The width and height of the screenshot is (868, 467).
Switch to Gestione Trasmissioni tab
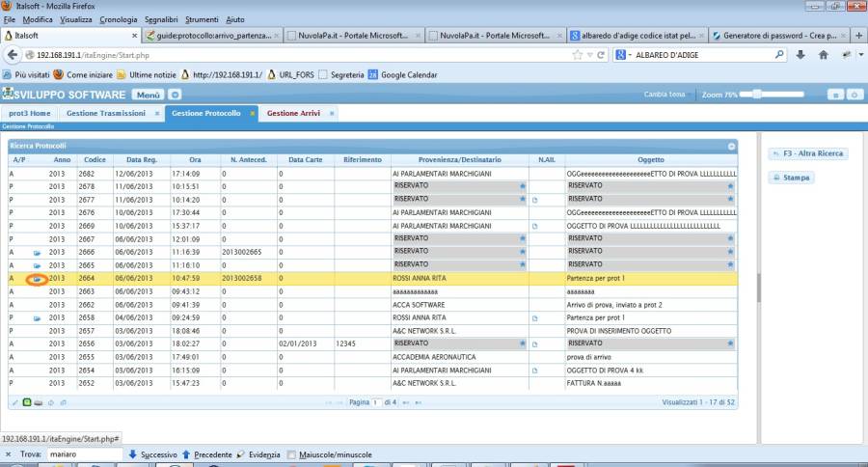coord(106,114)
